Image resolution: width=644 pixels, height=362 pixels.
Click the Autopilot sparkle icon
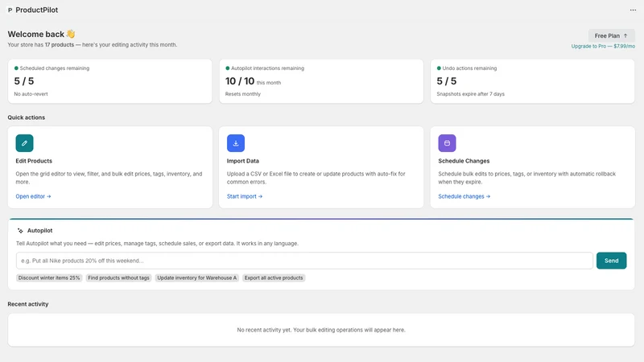coord(20,231)
